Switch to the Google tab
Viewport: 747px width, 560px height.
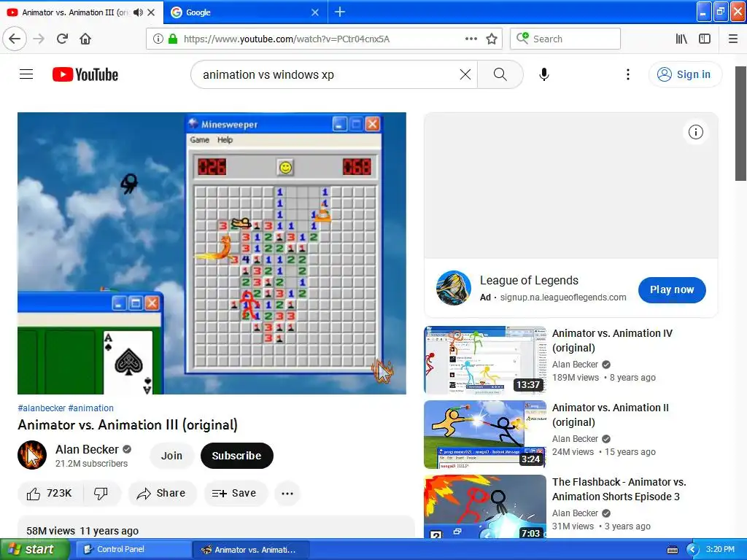coord(245,12)
